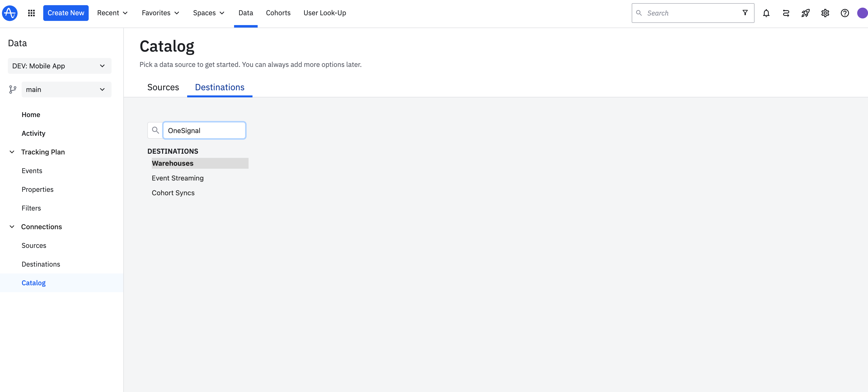Screen dimensions: 868x392
Task: Collapse the Connections section
Action: (x=12, y=227)
